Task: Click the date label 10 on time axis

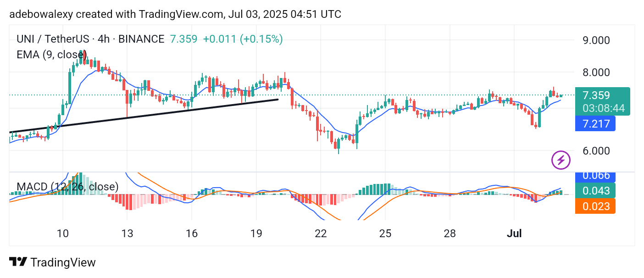Action: click(x=63, y=234)
